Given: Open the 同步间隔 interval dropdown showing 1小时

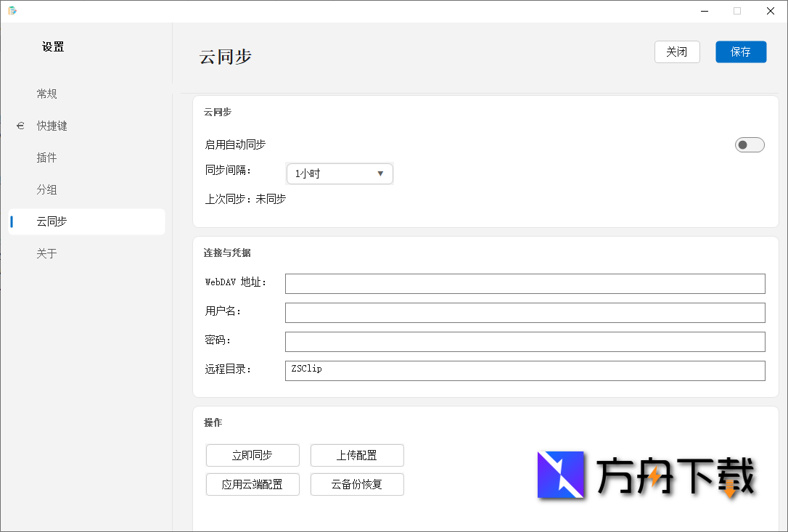Looking at the screenshot, I should 339,173.
